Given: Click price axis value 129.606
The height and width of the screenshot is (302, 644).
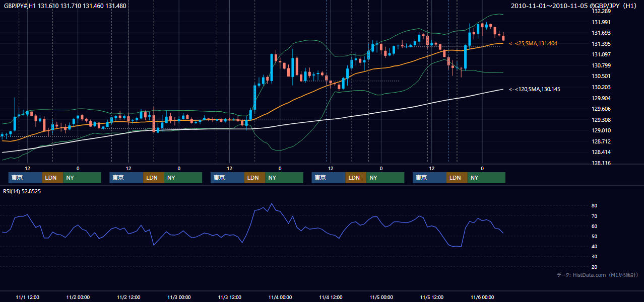Looking at the screenshot, I should (601, 109).
